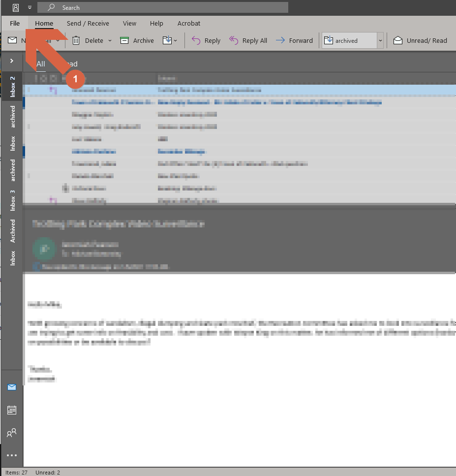Screen dimensions: 456x476
Task: Select the archived quick step
Action: [x=350, y=40]
